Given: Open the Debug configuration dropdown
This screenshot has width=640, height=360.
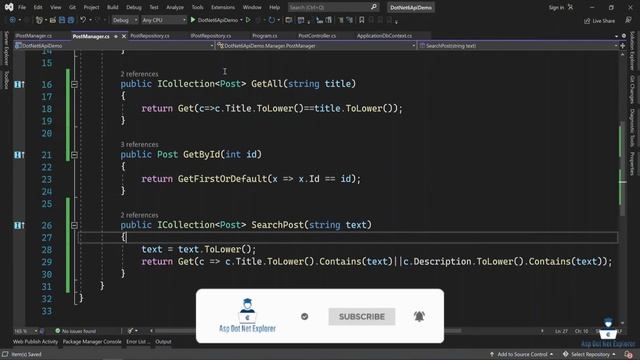Looking at the screenshot, I should click(125, 20).
